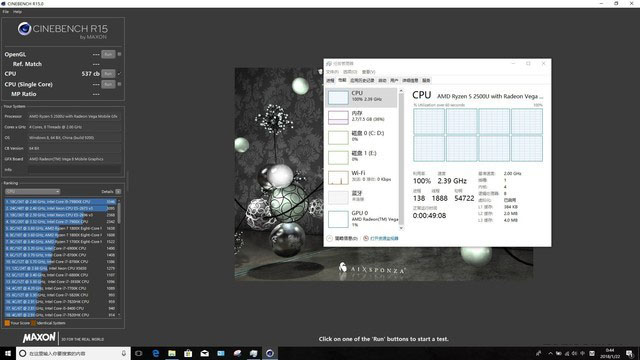
Task: Open Task Manager View menu
Action: click(x=368, y=72)
